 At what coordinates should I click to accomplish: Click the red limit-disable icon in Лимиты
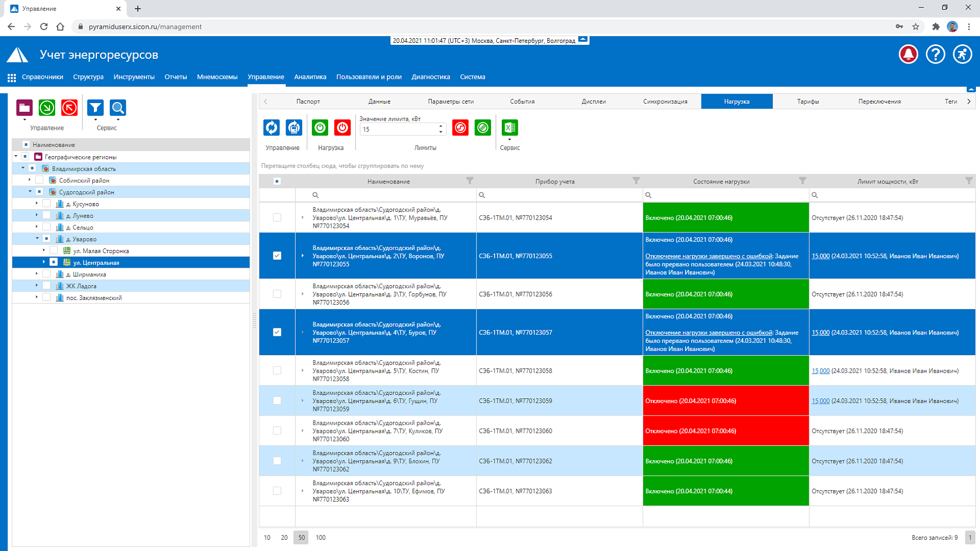click(460, 128)
